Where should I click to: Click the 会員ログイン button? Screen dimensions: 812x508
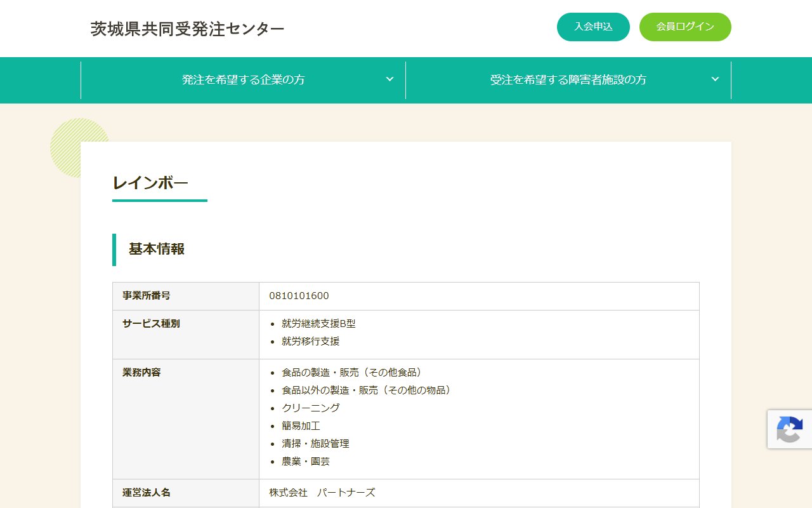[x=685, y=27]
